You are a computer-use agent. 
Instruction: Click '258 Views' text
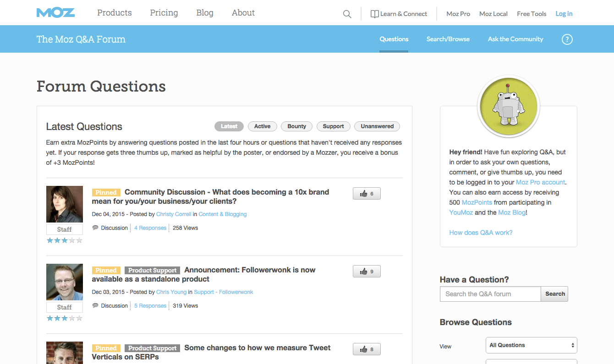186,228
